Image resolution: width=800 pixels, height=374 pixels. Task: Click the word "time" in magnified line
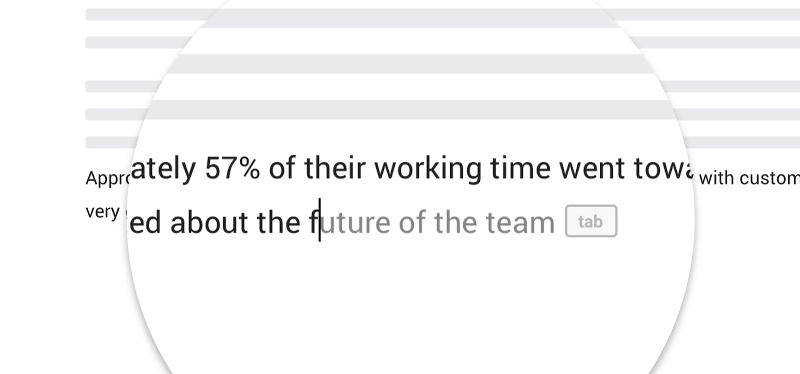click(x=520, y=168)
